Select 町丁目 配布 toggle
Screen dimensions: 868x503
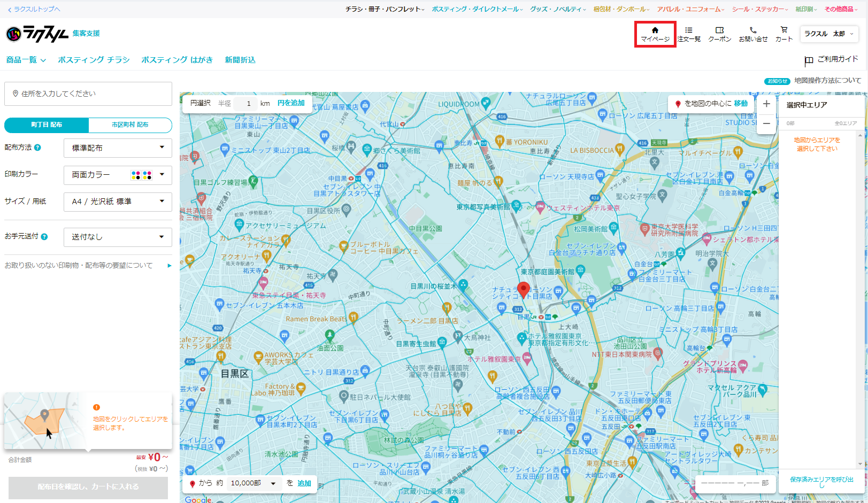(47, 125)
